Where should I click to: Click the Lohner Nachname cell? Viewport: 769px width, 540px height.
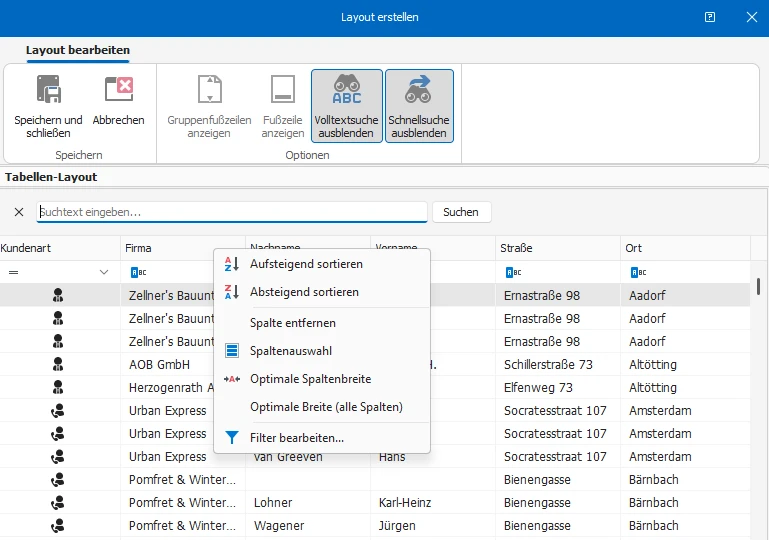(308, 503)
